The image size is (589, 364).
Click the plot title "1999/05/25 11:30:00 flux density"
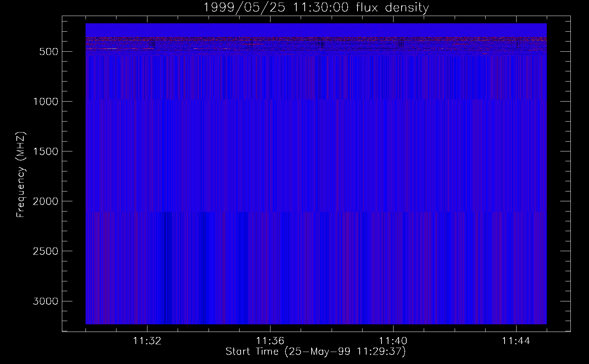point(316,7)
